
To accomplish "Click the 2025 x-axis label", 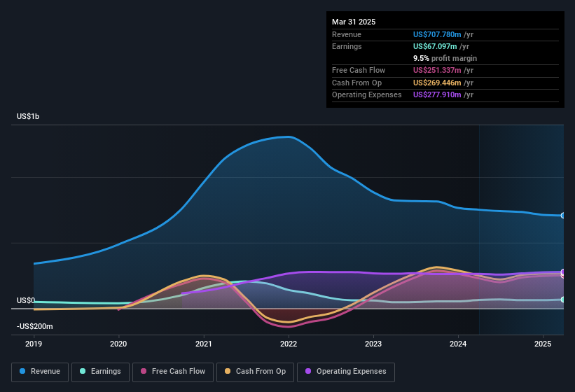I will [543, 344].
